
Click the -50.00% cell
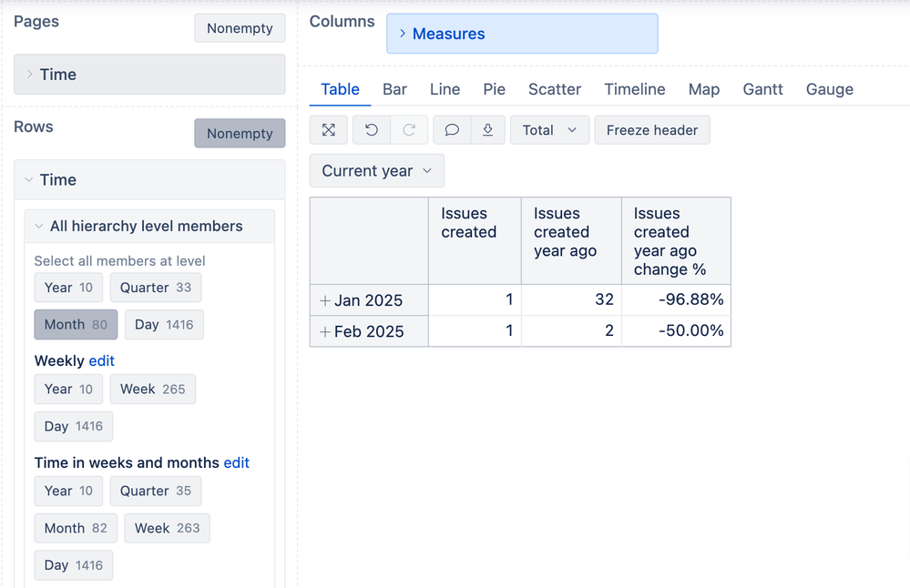(676, 331)
